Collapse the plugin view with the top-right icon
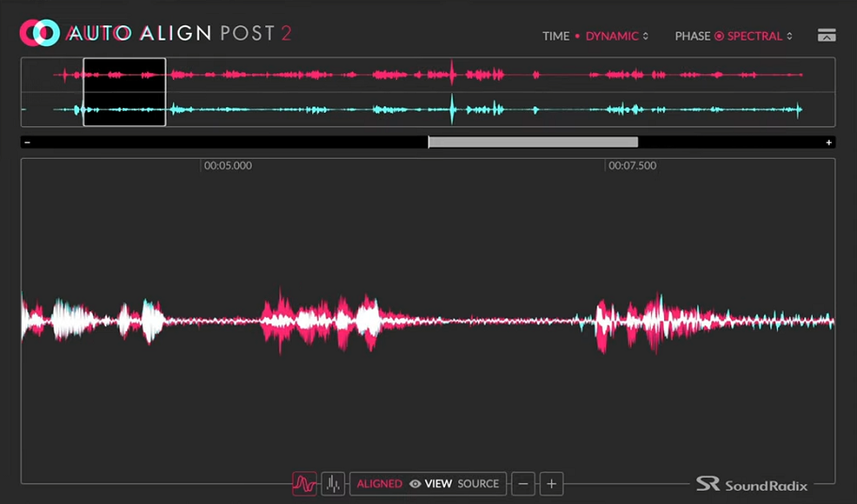 [826, 36]
